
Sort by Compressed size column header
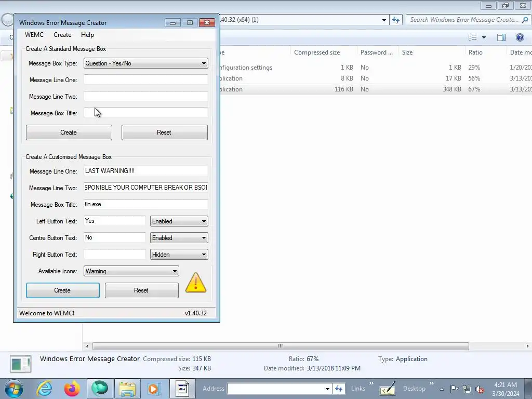point(324,52)
